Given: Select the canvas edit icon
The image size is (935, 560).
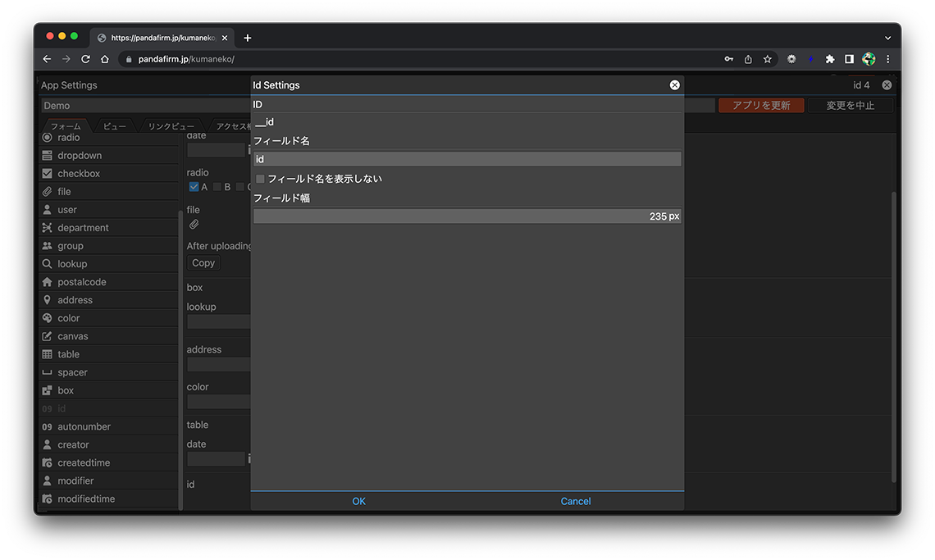Looking at the screenshot, I should tap(47, 336).
